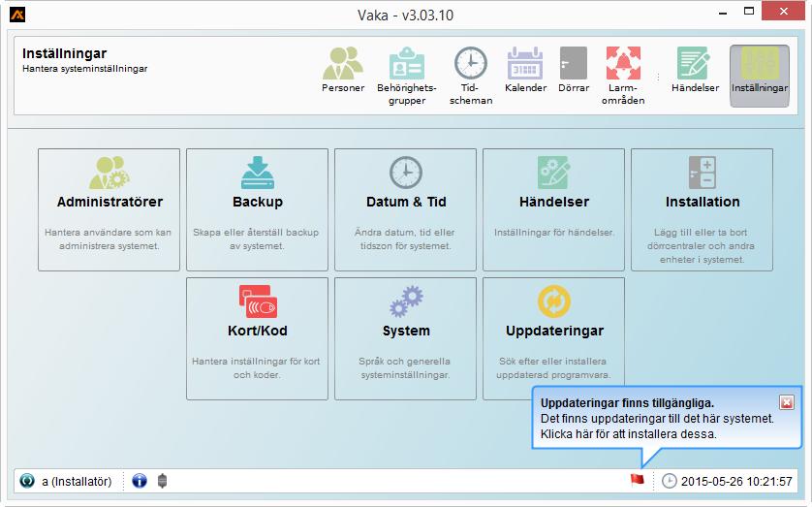The height and width of the screenshot is (507, 812).
Task: Open Händelser in the top toolbar
Action: pyautogui.click(x=695, y=70)
